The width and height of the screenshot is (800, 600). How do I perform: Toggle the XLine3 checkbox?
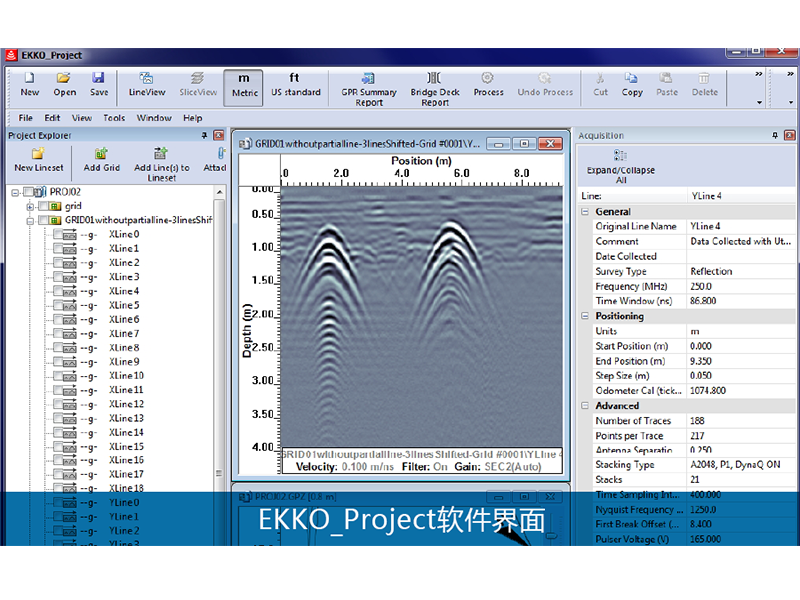(x=58, y=277)
